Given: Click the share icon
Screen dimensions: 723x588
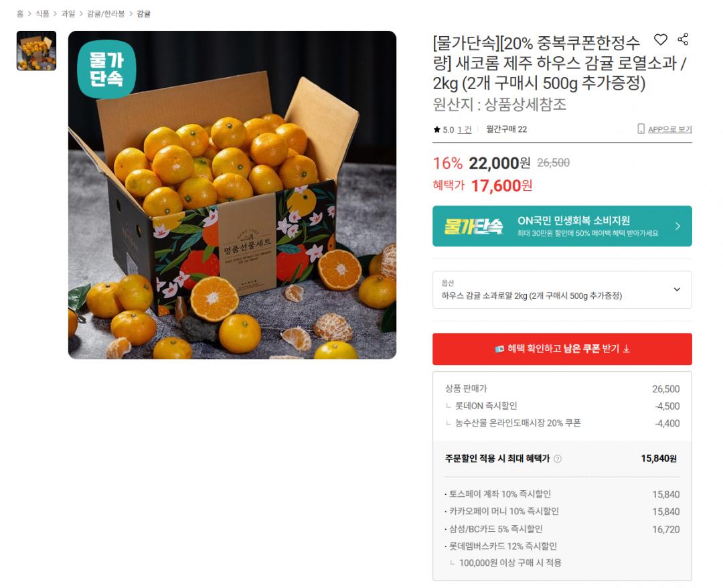Looking at the screenshot, I should tap(683, 40).
